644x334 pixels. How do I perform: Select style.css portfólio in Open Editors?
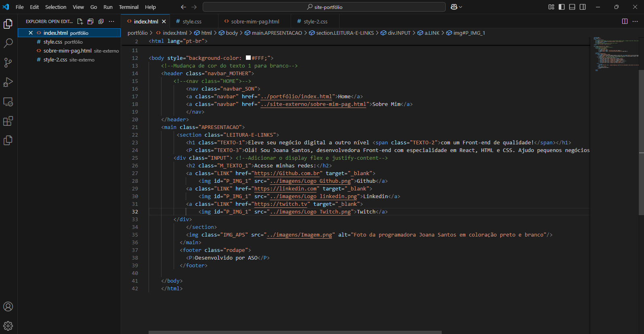click(69, 42)
